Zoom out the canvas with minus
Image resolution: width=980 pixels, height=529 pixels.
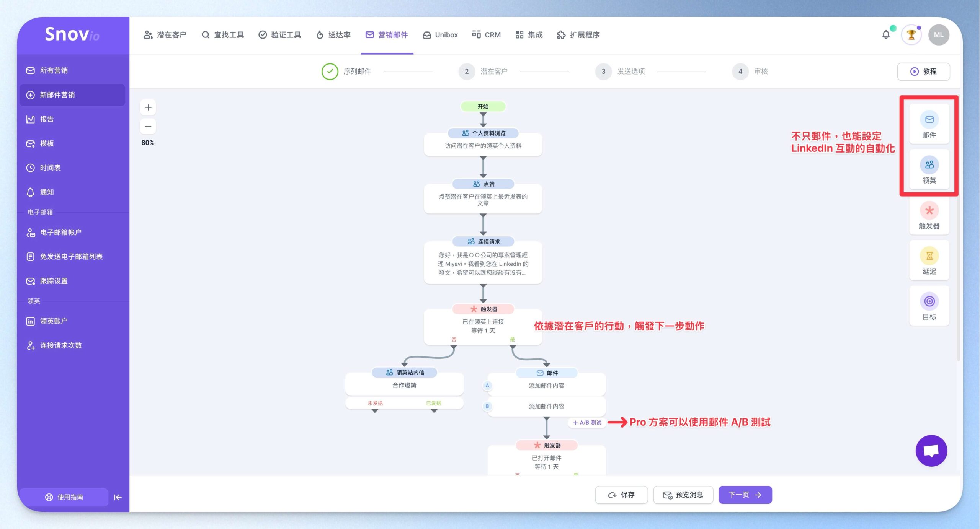(148, 126)
